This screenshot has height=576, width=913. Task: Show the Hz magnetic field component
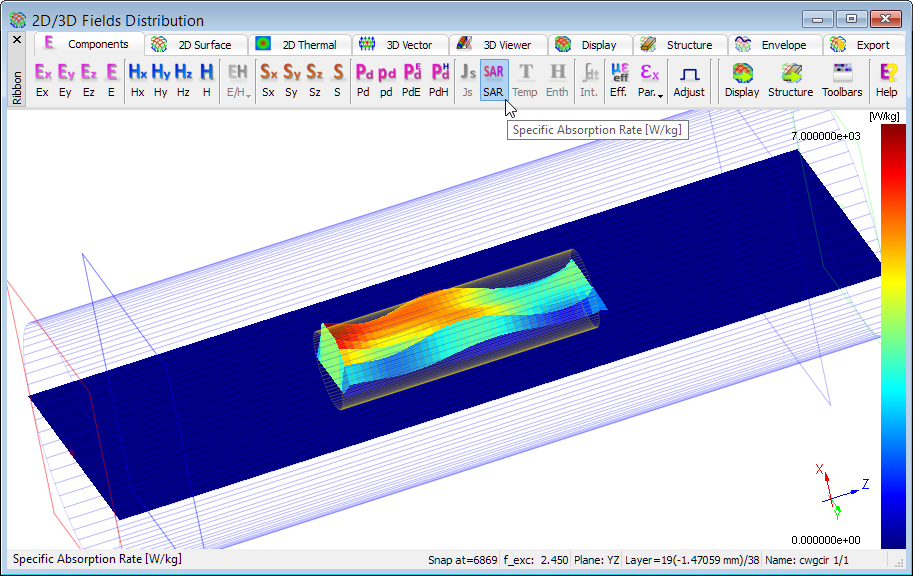[183, 79]
